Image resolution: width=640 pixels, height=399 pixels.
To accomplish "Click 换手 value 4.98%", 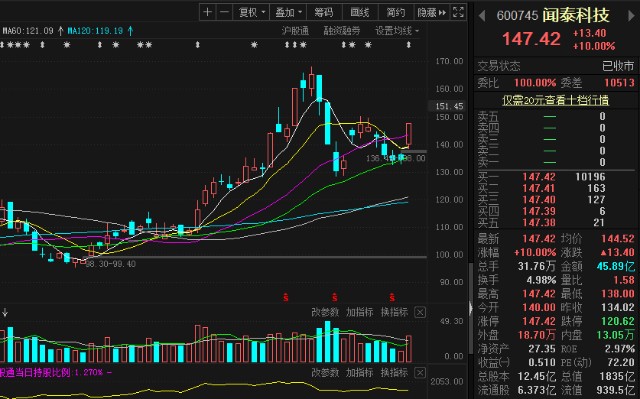I will pos(541,280).
